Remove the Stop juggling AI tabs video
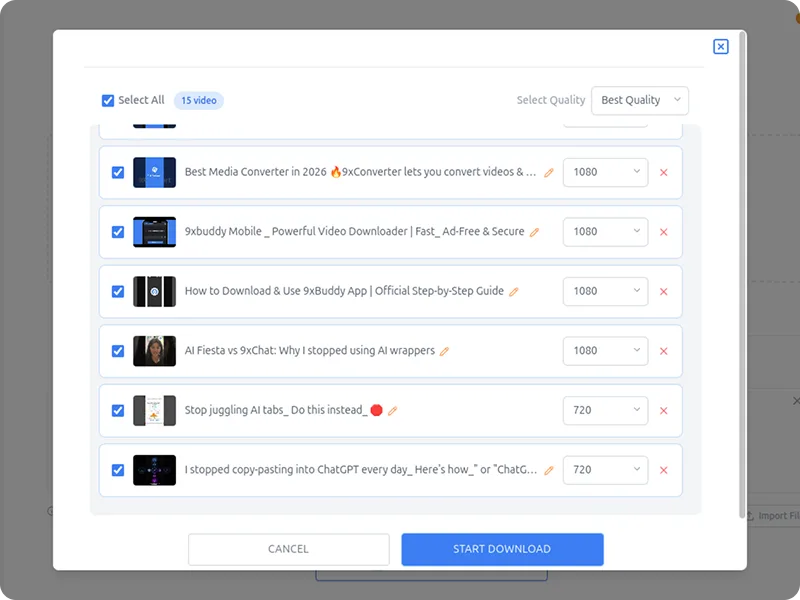 tap(664, 410)
